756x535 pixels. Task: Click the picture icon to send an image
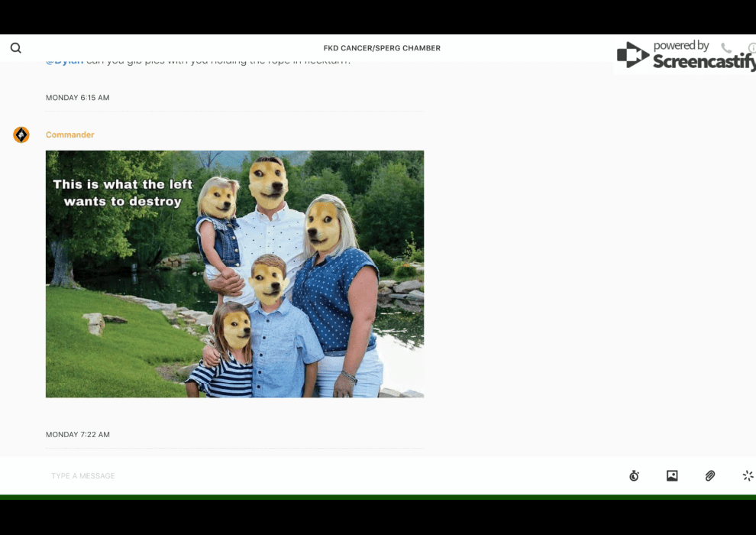point(672,476)
